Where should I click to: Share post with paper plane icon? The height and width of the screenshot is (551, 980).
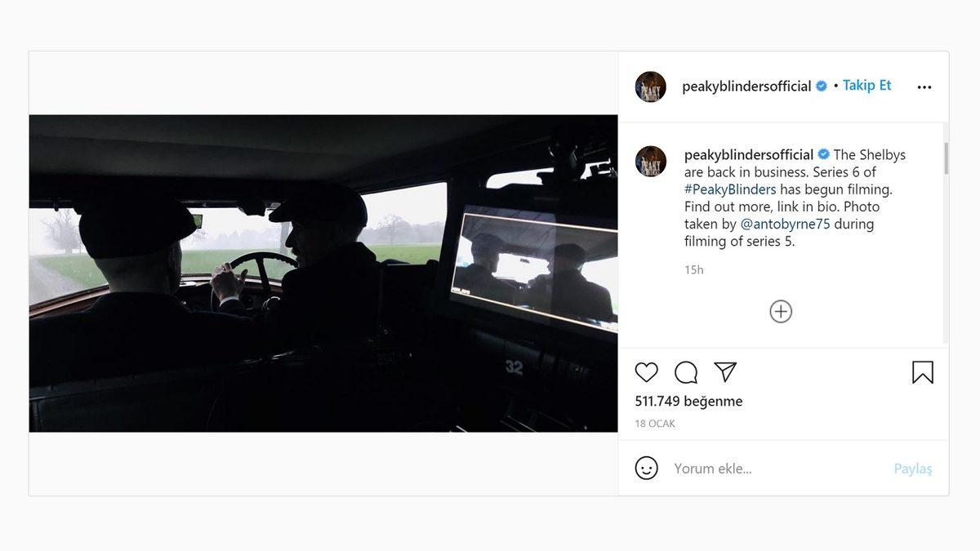725,371
